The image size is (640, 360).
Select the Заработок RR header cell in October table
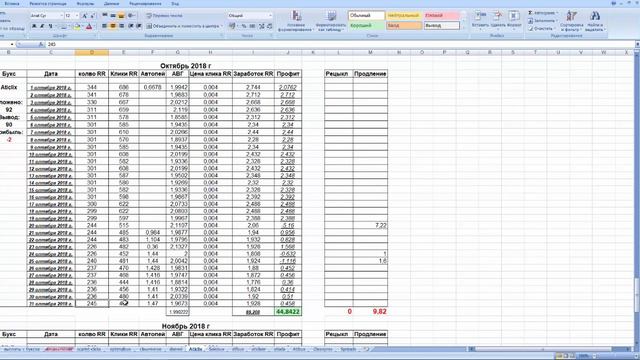pyautogui.click(x=253, y=74)
